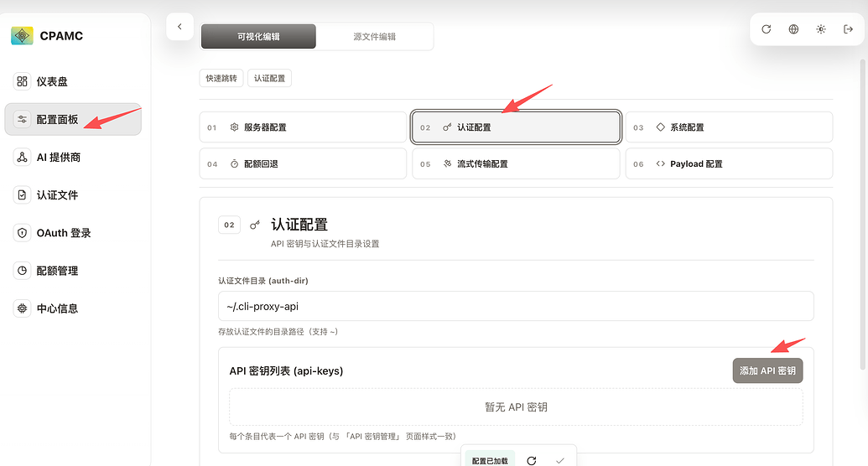The image size is (868, 466).
Task: Click the API 密钥列表 (api-keys) heading
Action: (286, 370)
